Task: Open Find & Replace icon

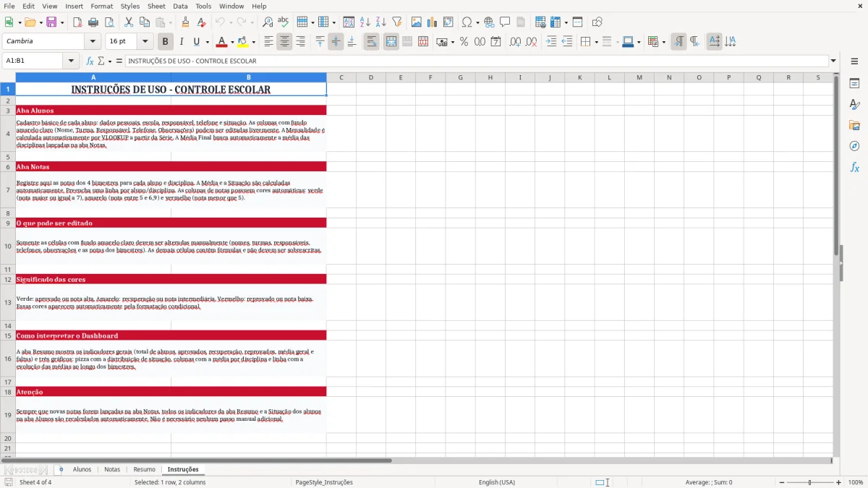Action: pyautogui.click(x=268, y=22)
